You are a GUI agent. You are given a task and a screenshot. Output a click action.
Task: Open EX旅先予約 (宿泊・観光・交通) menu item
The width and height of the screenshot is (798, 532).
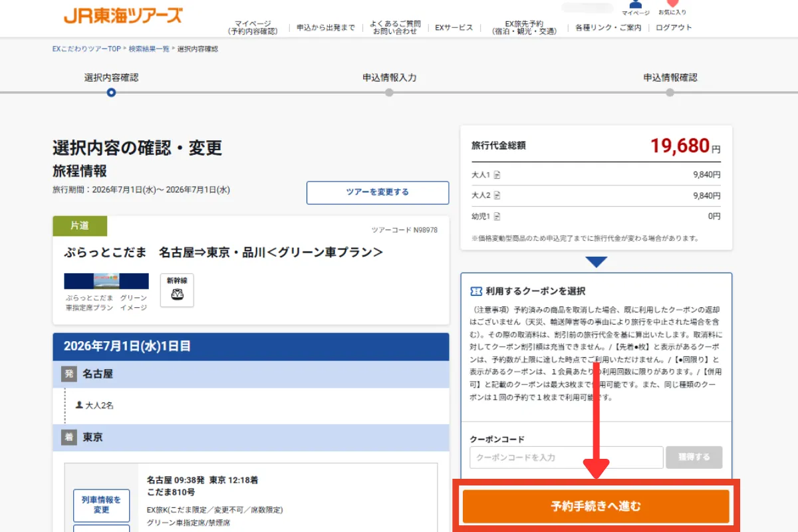pyautogui.click(x=525, y=27)
